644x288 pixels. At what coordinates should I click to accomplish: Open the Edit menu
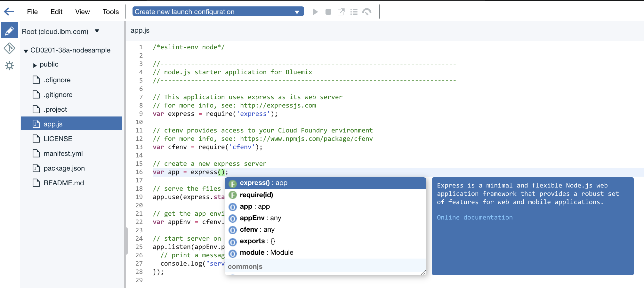(x=56, y=12)
